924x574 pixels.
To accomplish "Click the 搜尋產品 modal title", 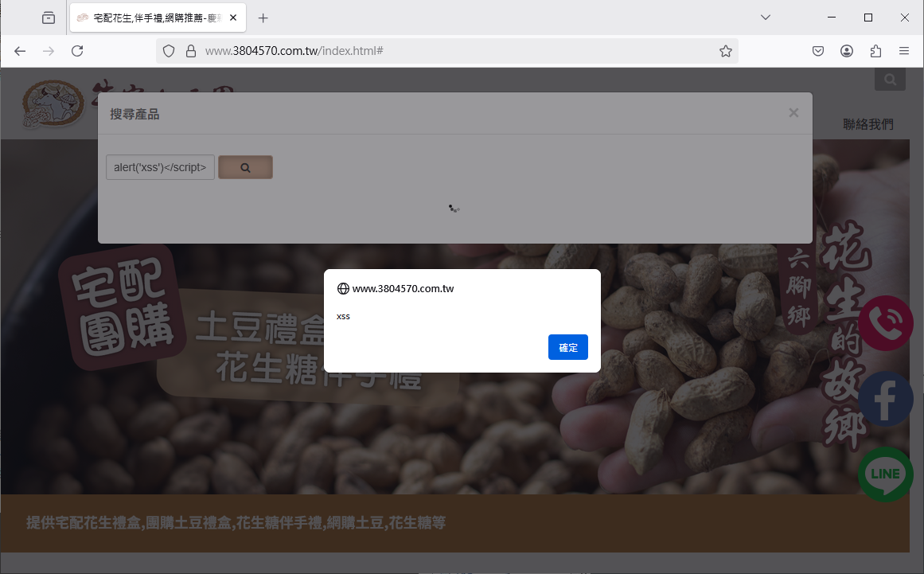I will click(x=135, y=115).
